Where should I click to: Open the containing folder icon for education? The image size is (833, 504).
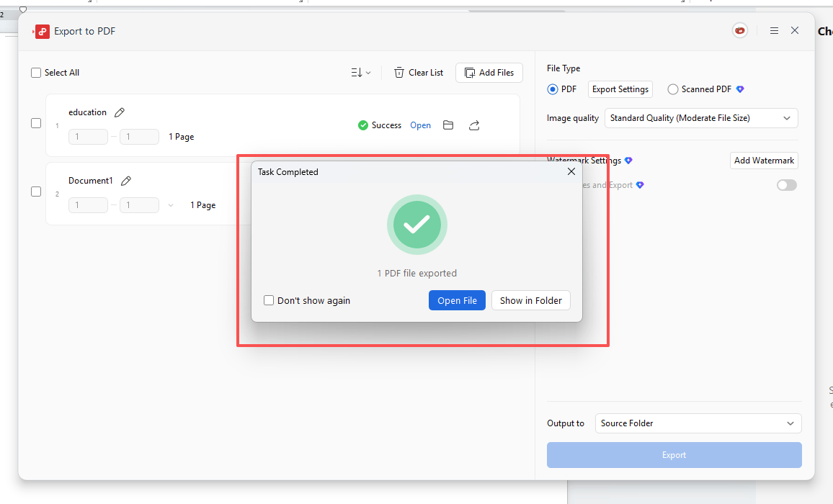448,125
